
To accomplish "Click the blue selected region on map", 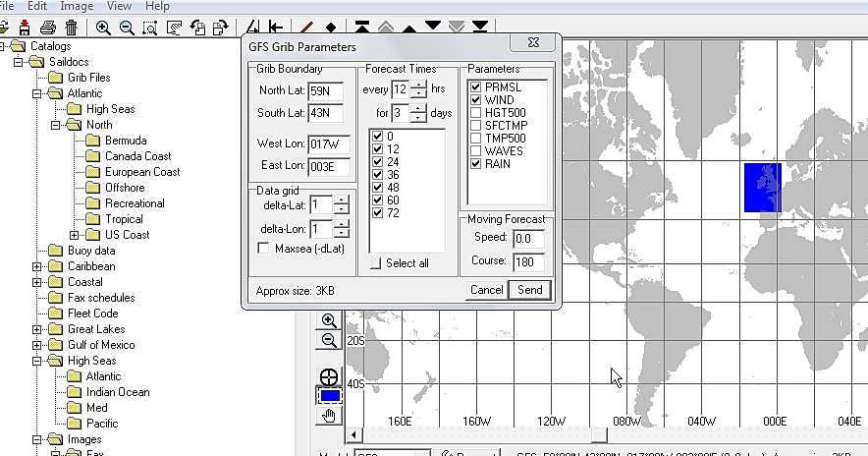I will pyautogui.click(x=763, y=188).
